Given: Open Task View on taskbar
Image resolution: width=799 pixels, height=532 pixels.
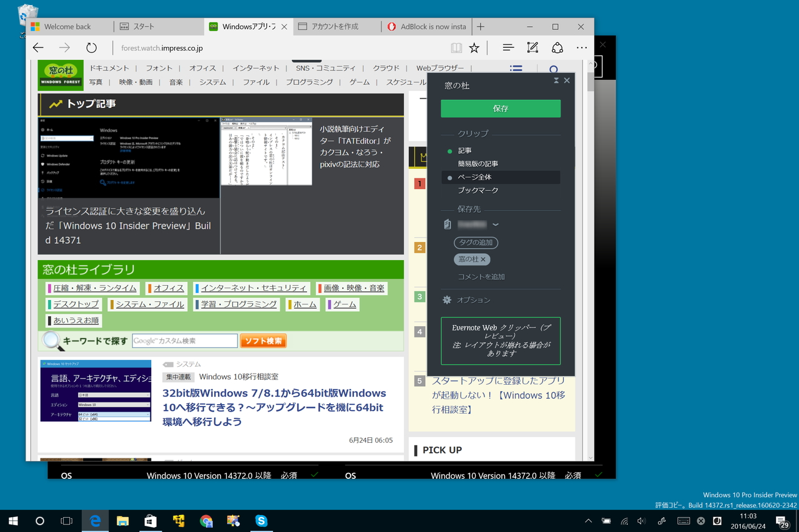Looking at the screenshot, I should (67, 521).
